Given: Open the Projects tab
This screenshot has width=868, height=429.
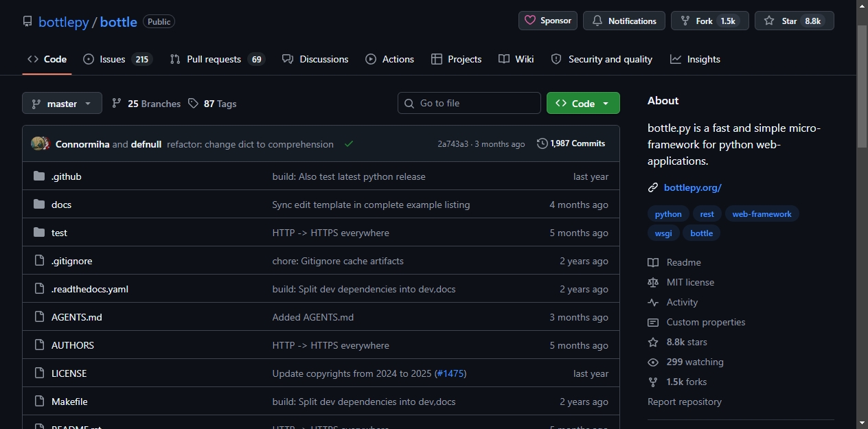Looking at the screenshot, I should click(x=457, y=59).
